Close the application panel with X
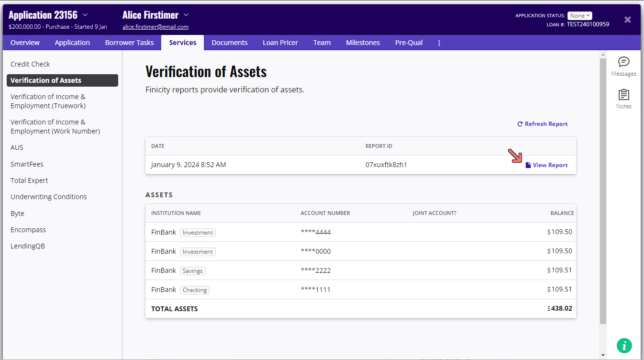This screenshot has height=360, width=644. pos(628,20)
